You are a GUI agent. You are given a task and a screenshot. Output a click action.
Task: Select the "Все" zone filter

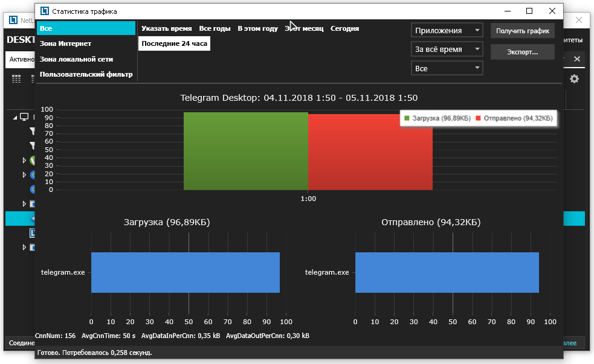86,28
